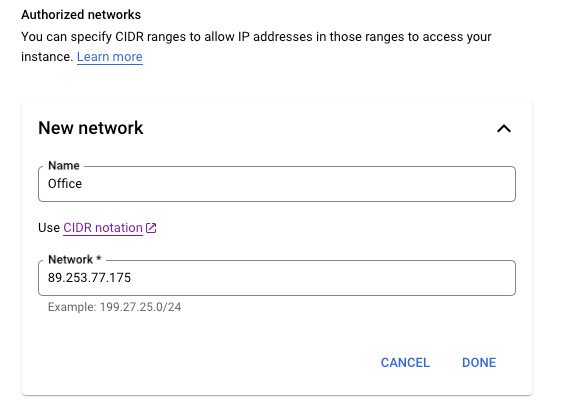562x402 pixels.
Task: Collapse the New network panel chevron
Action: (x=504, y=128)
